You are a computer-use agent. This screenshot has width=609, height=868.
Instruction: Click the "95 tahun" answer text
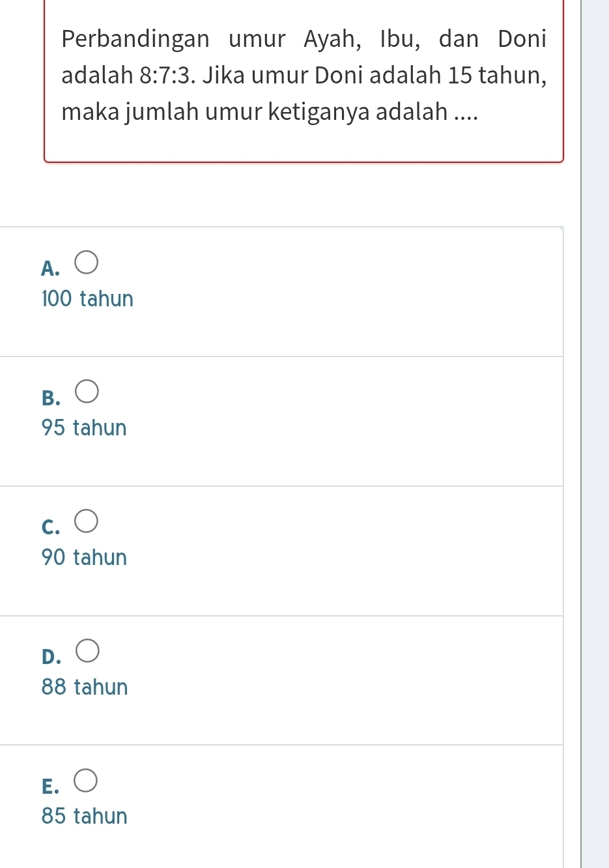click(x=84, y=428)
